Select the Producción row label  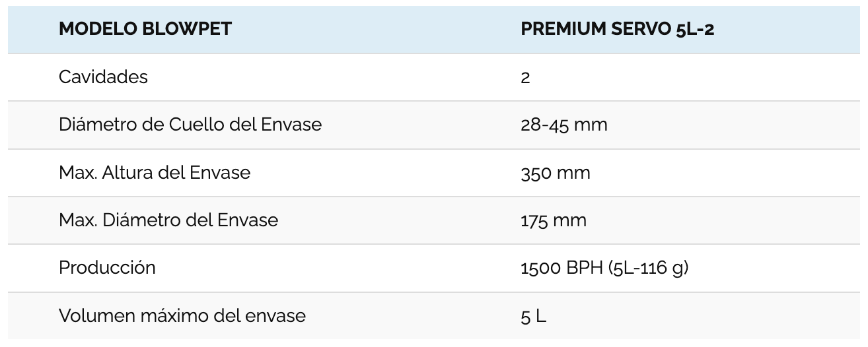pyautogui.click(x=107, y=268)
